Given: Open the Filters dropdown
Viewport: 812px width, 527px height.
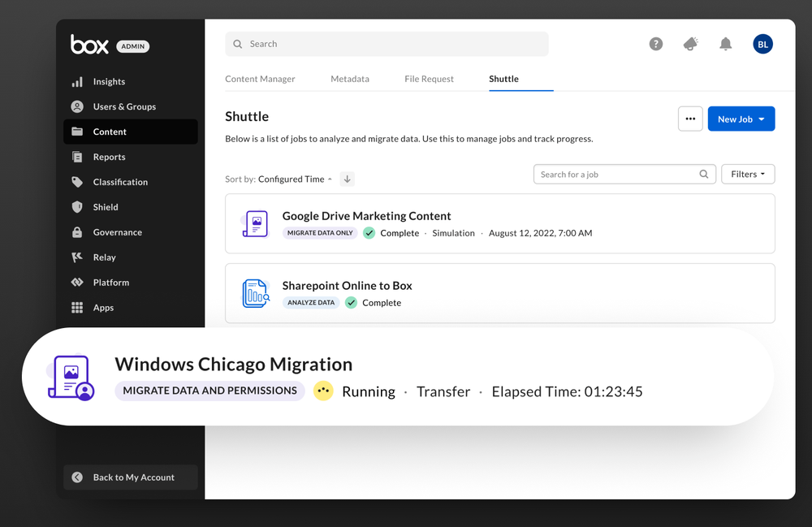Looking at the screenshot, I should point(748,174).
